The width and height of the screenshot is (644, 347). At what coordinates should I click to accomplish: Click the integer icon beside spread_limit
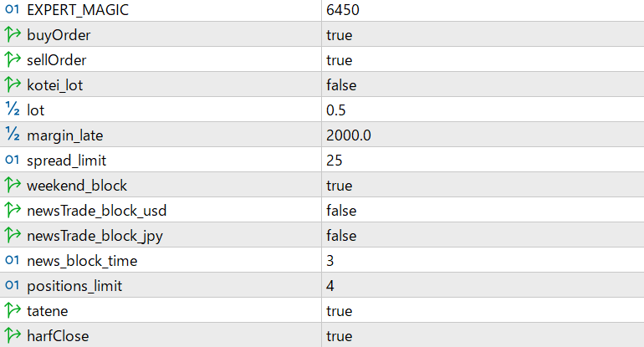[13, 161]
